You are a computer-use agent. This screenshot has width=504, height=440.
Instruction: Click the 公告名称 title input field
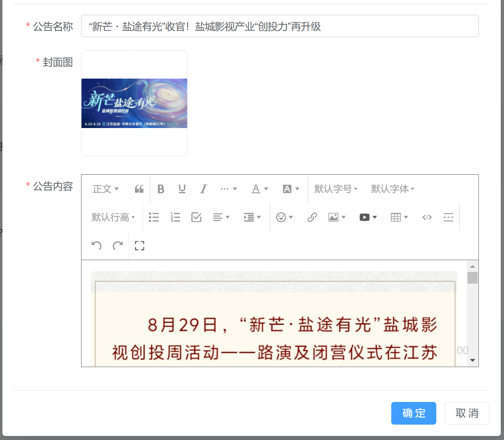280,26
